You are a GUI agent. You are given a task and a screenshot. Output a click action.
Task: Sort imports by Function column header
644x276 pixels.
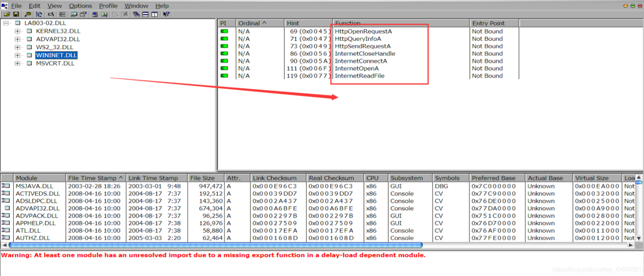(401, 23)
